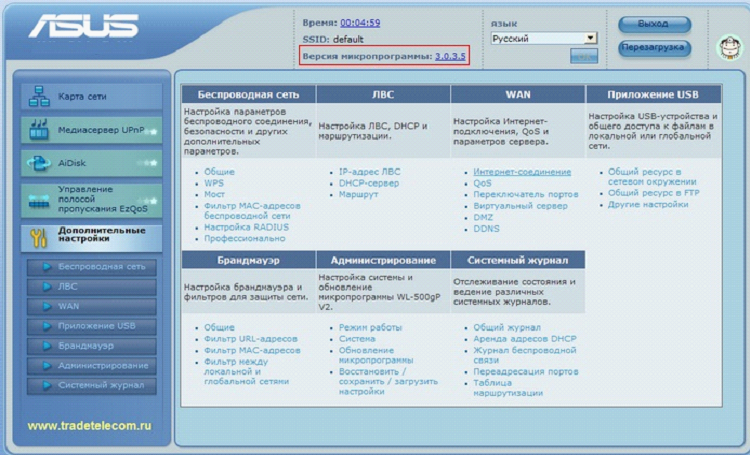Expand the ЛВС sidebar section
The width and height of the screenshot is (750, 474).
pyautogui.click(x=68, y=286)
